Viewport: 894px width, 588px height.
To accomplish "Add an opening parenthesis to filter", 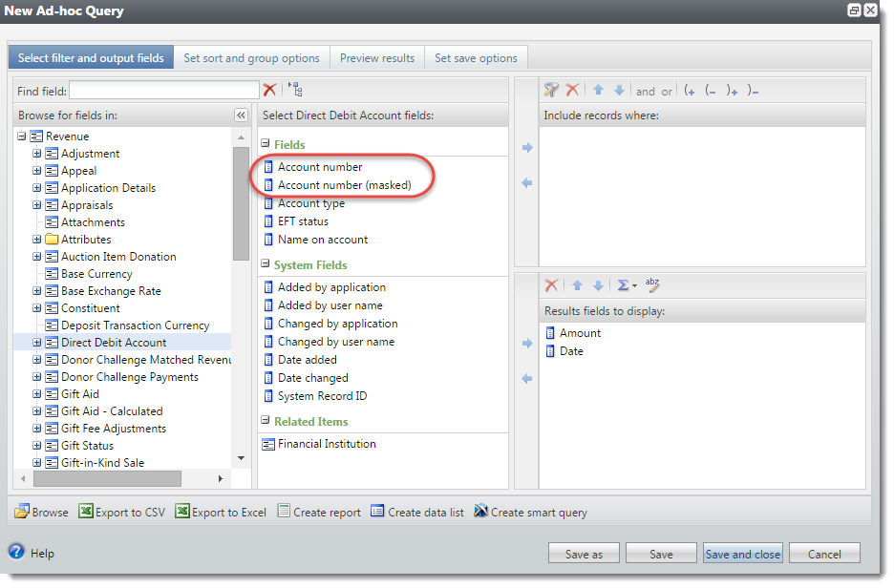I will 690,91.
